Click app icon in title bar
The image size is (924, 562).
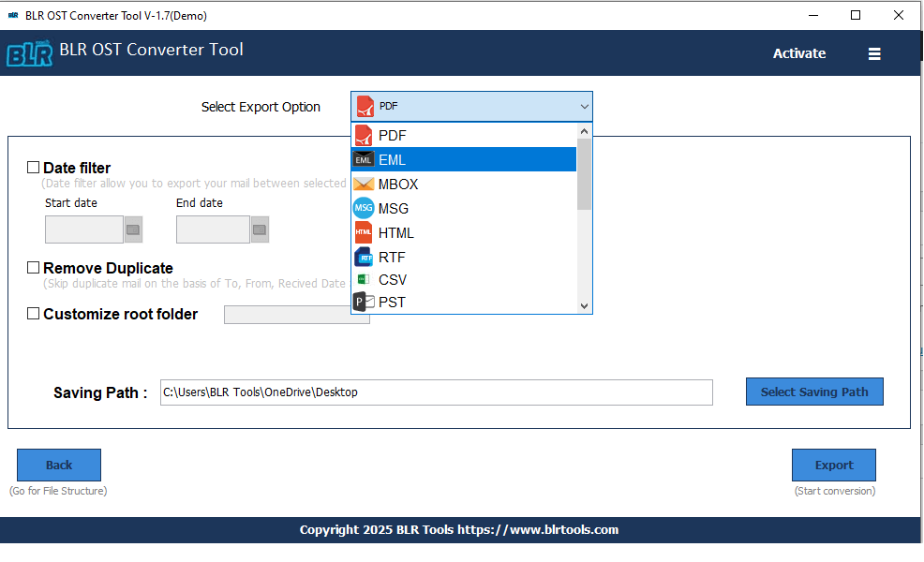[13, 15]
